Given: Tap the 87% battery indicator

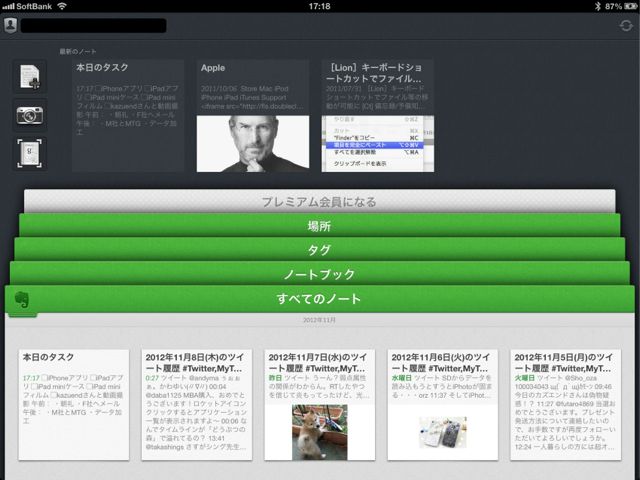Looking at the screenshot, I should click(x=621, y=6).
